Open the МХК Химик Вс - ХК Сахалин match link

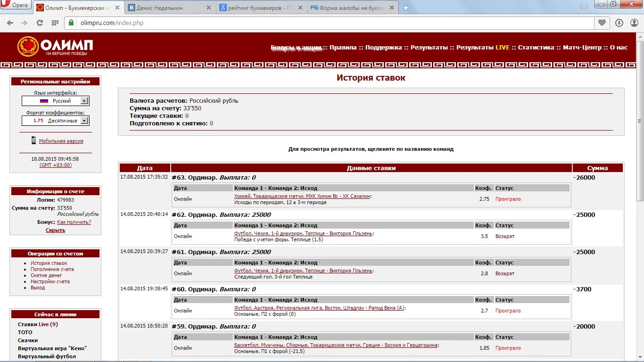[303, 196]
